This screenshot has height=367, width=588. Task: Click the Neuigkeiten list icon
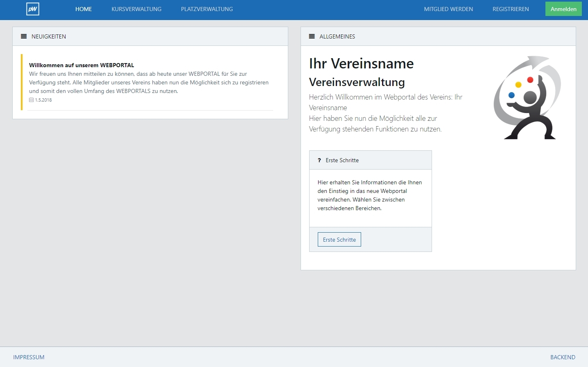[x=24, y=36]
